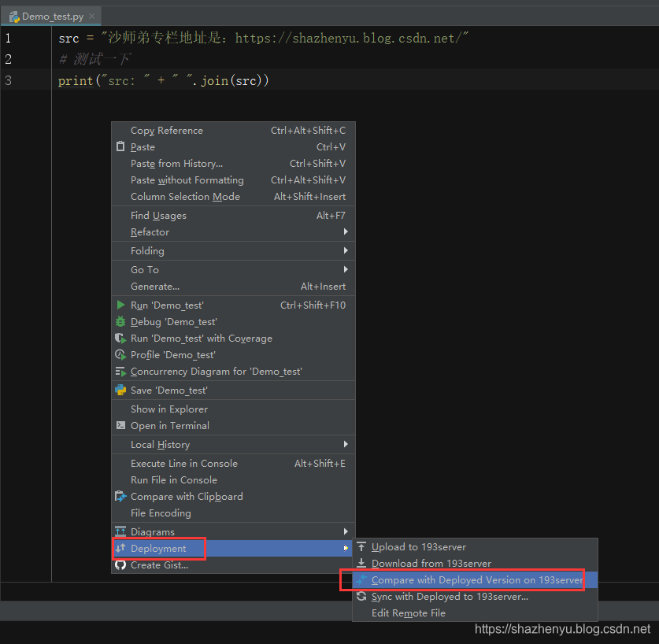Select Download from 193server text
Image resolution: width=659 pixels, height=644 pixels.
431,563
